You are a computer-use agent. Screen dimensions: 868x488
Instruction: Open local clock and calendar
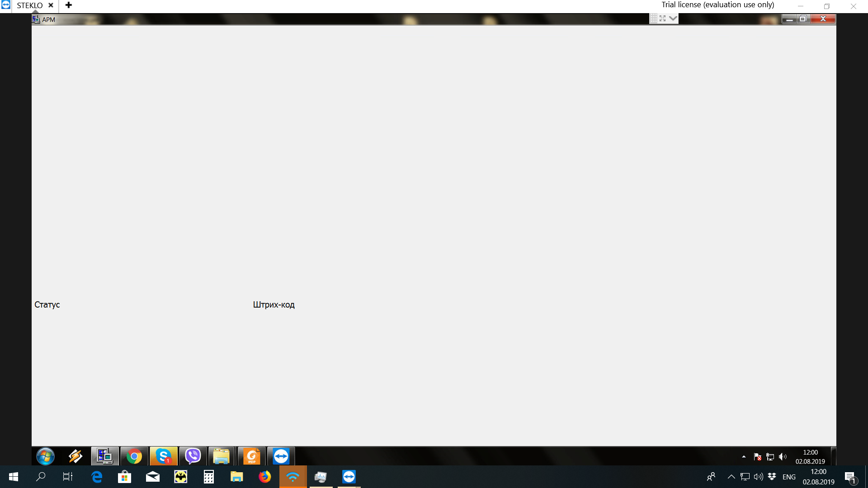818,477
